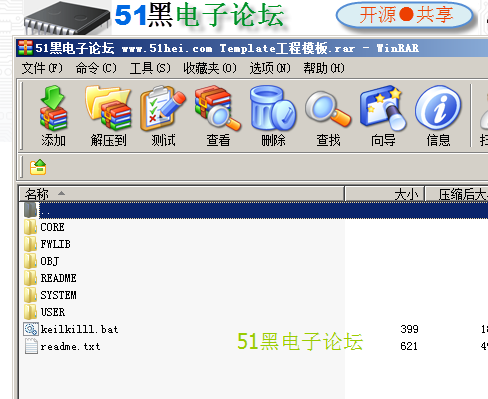Click the Delete (删除) trash icon
Image resolution: width=488 pixels, height=399 pixels.
tap(273, 108)
